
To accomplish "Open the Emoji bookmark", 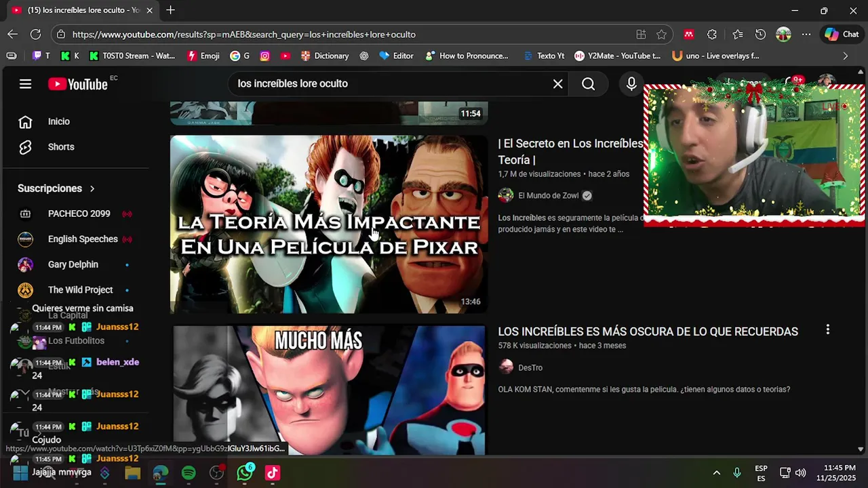I will coord(203,56).
